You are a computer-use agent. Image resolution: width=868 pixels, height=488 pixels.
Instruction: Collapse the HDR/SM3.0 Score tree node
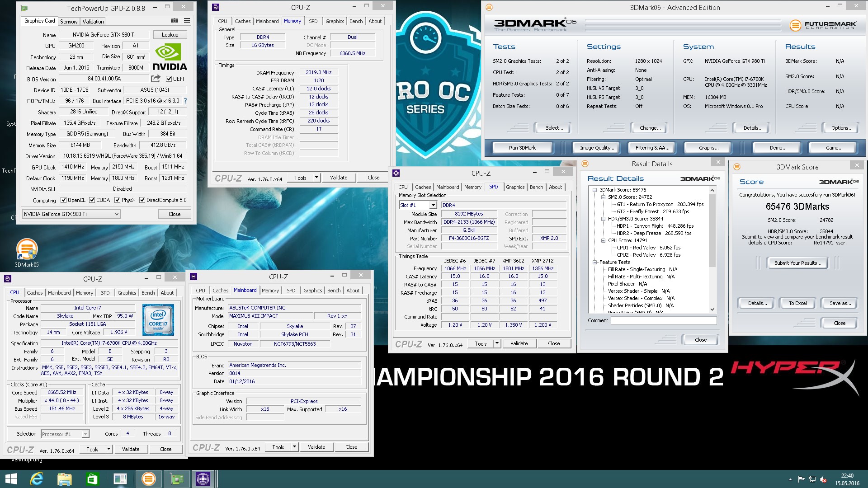click(x=604, y=219)
